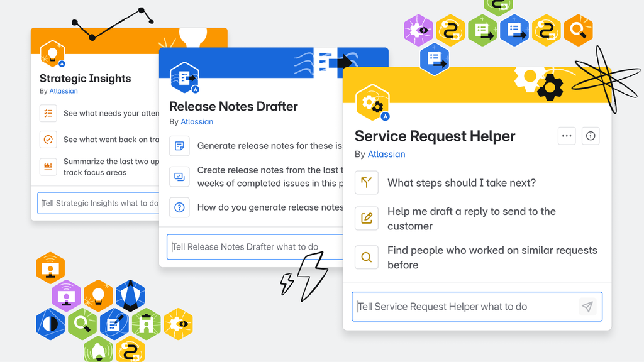Select the branching-path icon beside "What steps should I take next?"
Image resolution: width=644 pixels, height=362 pixels.
367,183
